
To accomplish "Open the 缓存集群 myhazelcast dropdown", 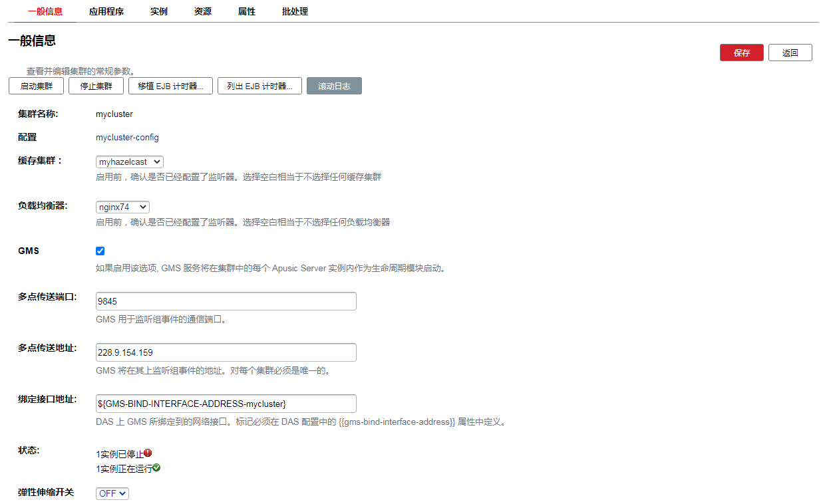I will [130, 162].
